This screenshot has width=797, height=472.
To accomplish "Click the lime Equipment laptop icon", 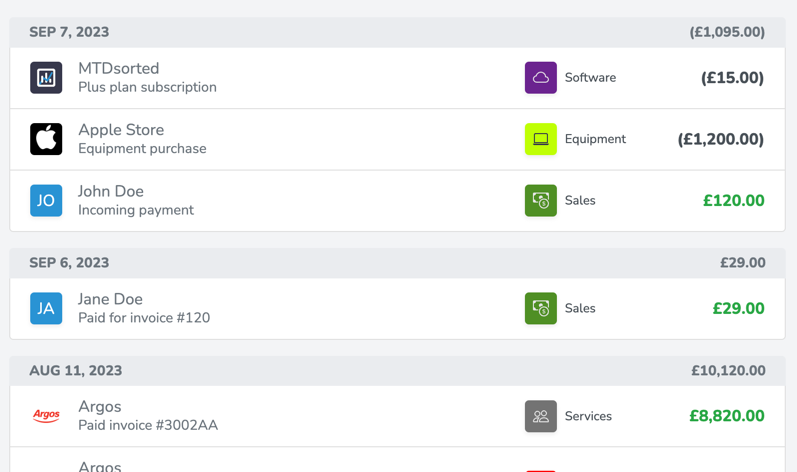I will (541, 139).
